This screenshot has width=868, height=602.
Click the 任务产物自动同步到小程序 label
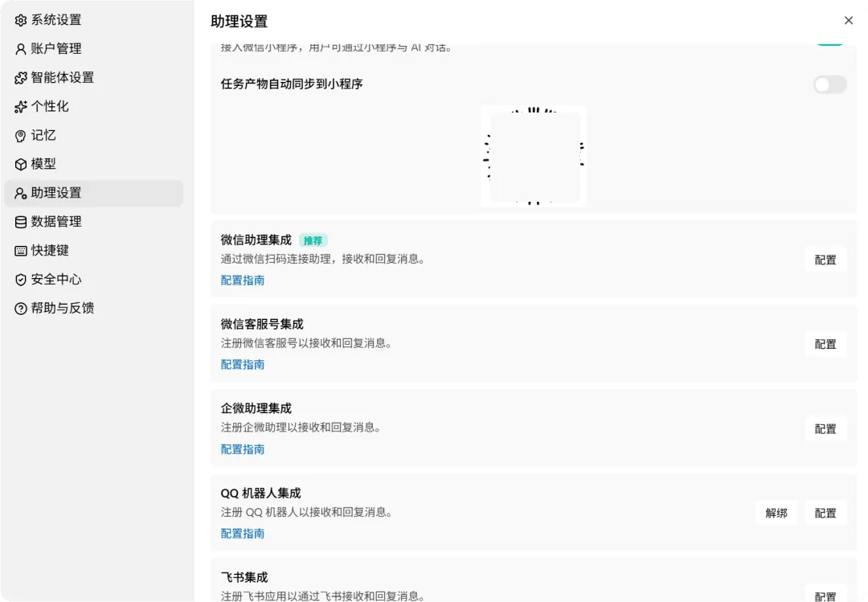click(292, 84)
